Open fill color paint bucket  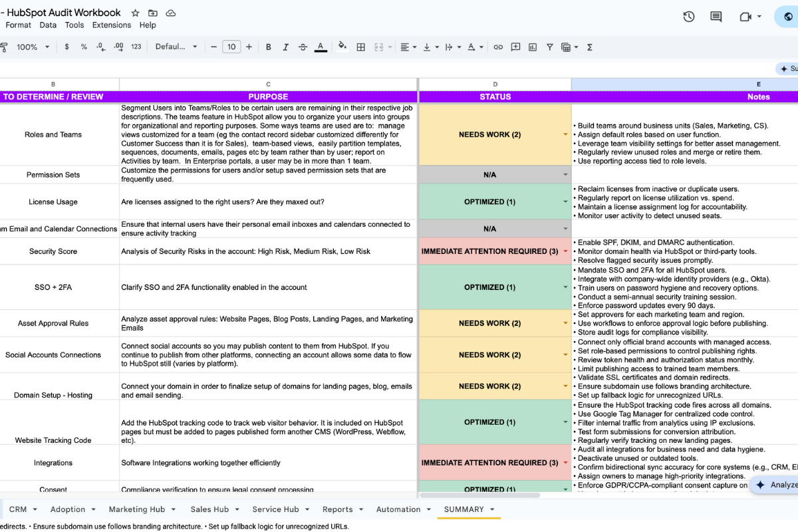[x=342, y=47]
